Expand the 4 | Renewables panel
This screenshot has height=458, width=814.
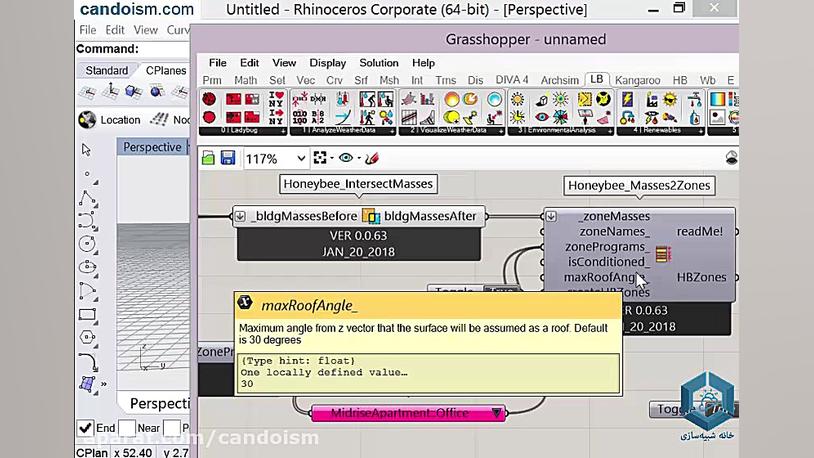click(701, 131)
